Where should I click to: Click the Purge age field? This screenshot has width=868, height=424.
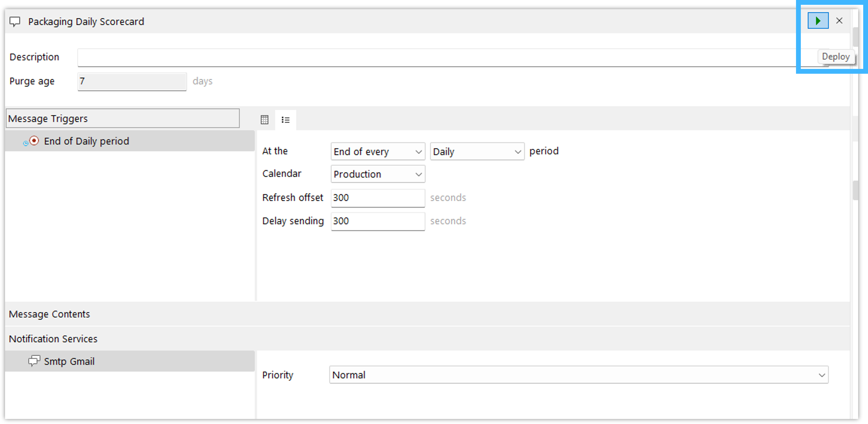pos(132,82)
